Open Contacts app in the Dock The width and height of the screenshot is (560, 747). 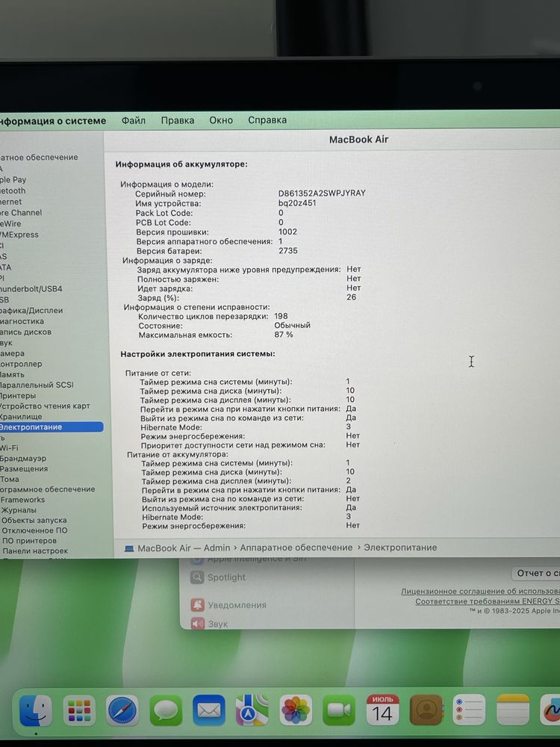click(x=426, y=710)
